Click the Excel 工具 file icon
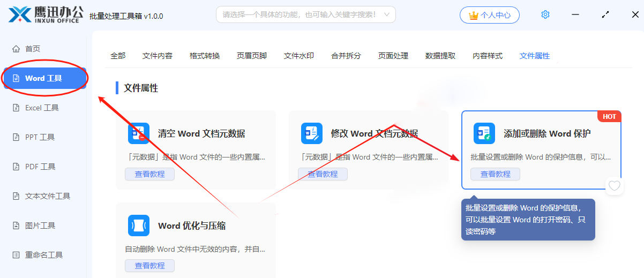The height and width of the screenshot is (278, 644). [x=16, y=108]
